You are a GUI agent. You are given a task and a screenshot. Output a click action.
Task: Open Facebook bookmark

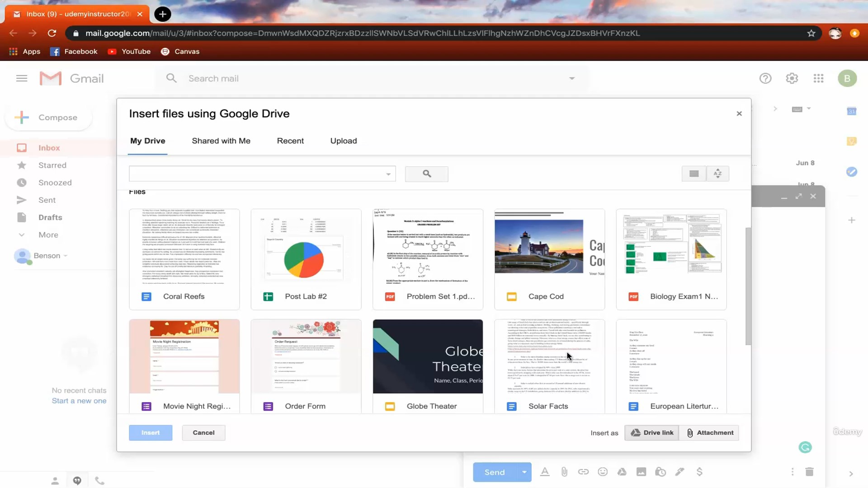[74, 52]
